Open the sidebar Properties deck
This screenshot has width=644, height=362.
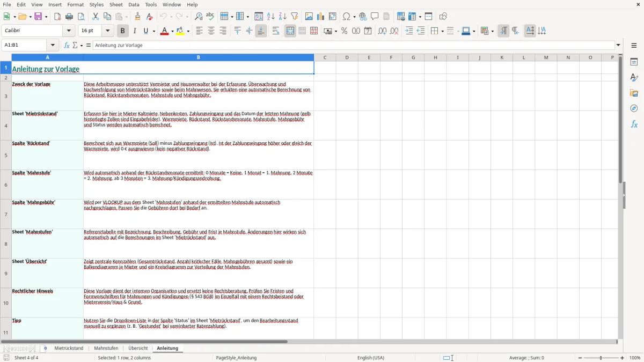point(634,62)
